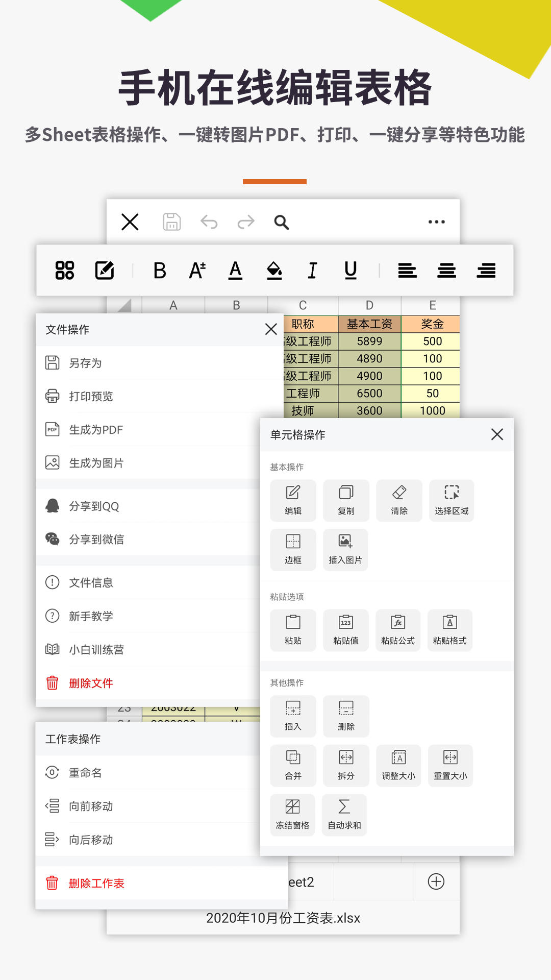Click the search magnifier icon
Screen dimensions: 551x980
point(282,223)
